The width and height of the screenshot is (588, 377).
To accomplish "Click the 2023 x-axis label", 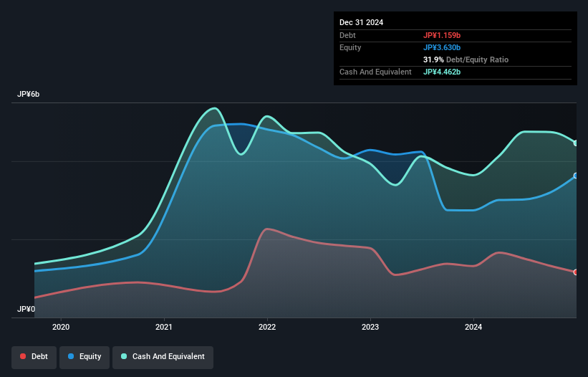I will (x=370, y=327).
